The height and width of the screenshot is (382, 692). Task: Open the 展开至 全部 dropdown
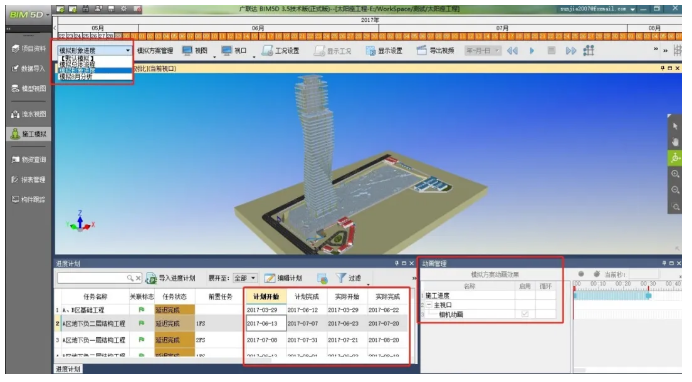[x=245, y=278]
